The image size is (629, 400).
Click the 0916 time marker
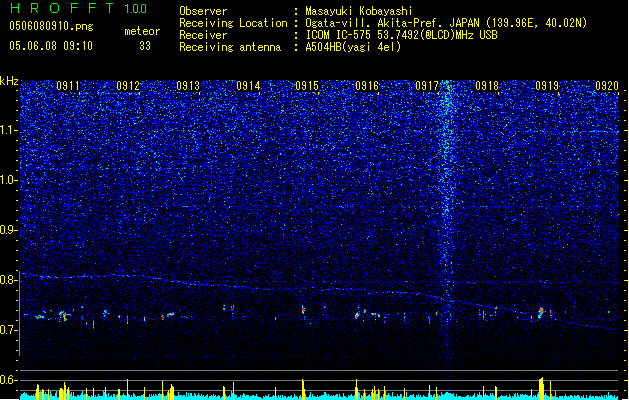click(367, 86)
